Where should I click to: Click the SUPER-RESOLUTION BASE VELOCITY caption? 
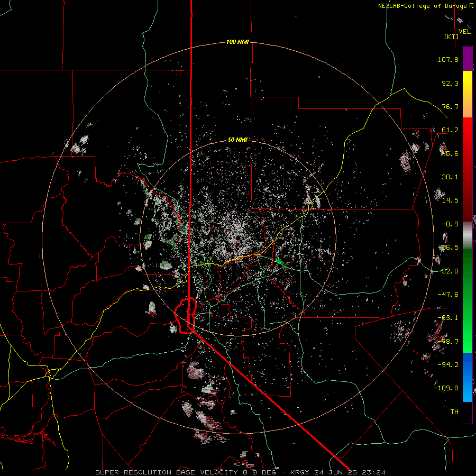click(167, 472)
